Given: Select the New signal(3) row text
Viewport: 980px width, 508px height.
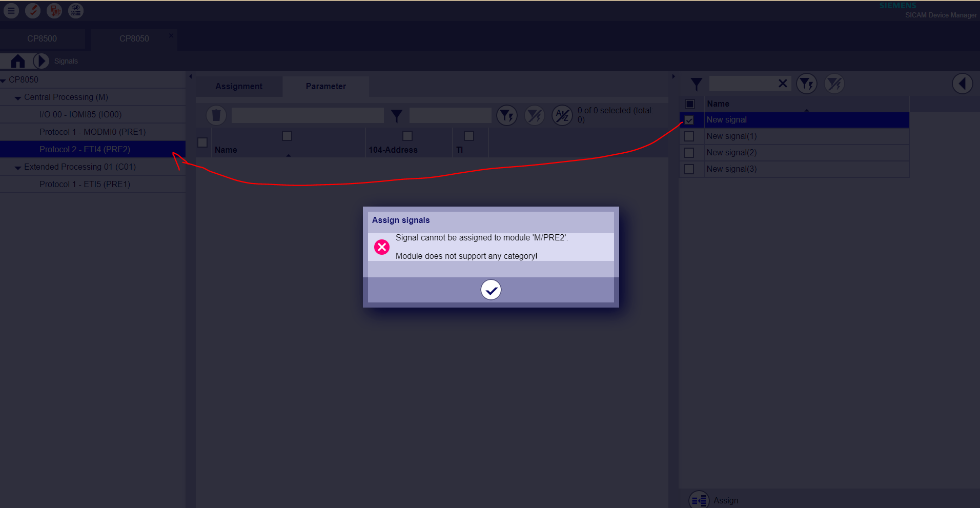Looking at the screenshot, I should click(731, 169).
